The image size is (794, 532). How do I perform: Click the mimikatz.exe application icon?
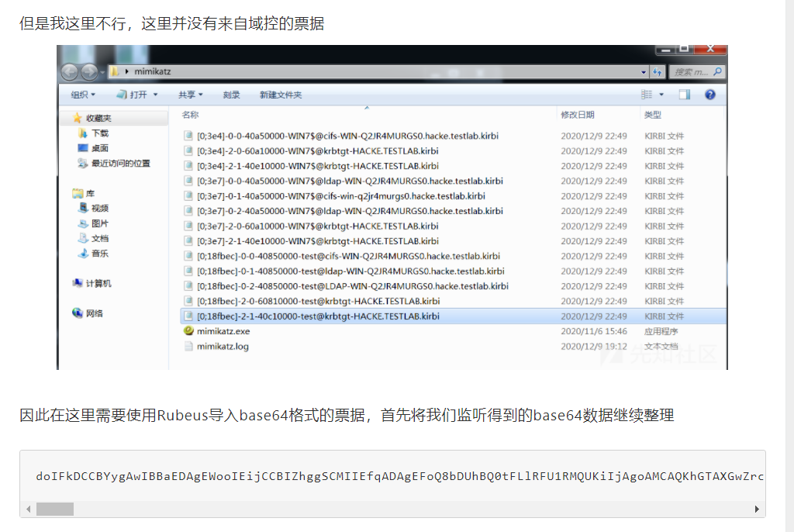click(x=188, y=331)
